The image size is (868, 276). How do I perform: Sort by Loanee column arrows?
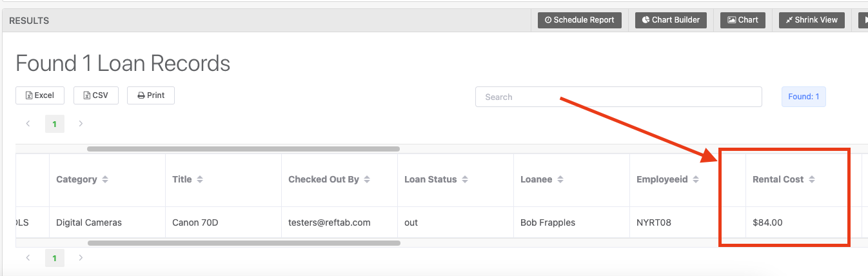560,179
